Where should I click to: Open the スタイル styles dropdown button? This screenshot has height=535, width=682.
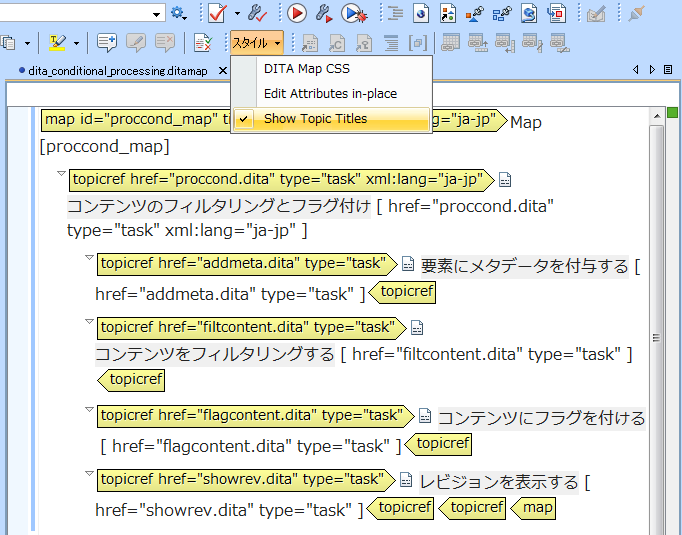pyautogui.click(x=257, y=43)
